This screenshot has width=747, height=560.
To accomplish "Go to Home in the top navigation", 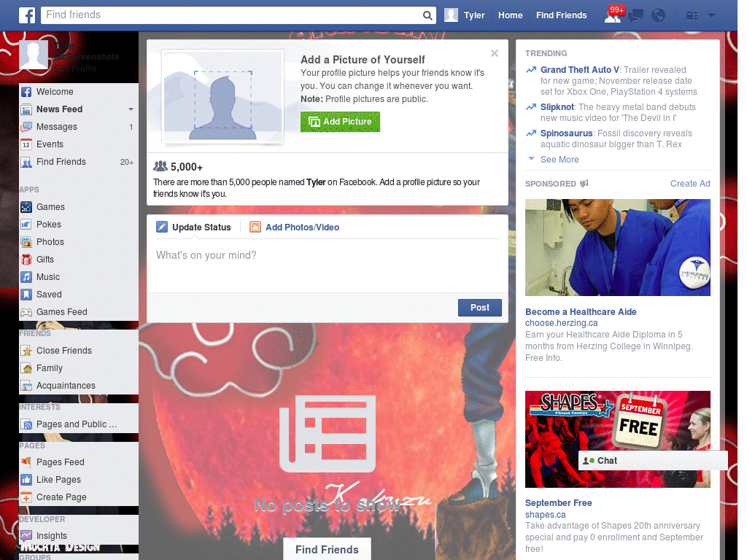I will point(510,15).
